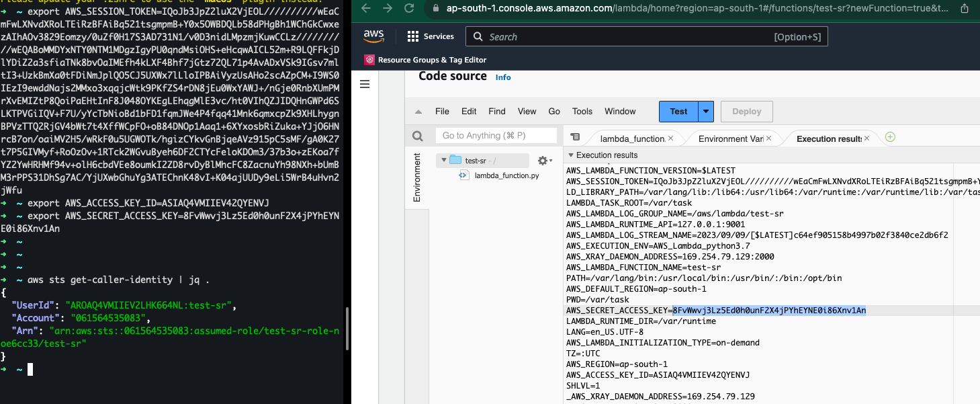Click the lambda_function.py file icon

tap(463, 175)
